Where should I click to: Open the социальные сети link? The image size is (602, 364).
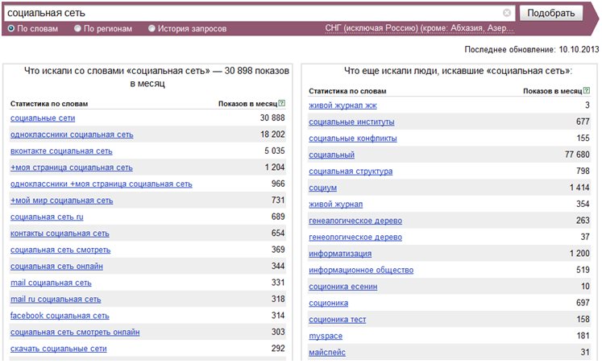pyautogui.click(x=43, y=118)
